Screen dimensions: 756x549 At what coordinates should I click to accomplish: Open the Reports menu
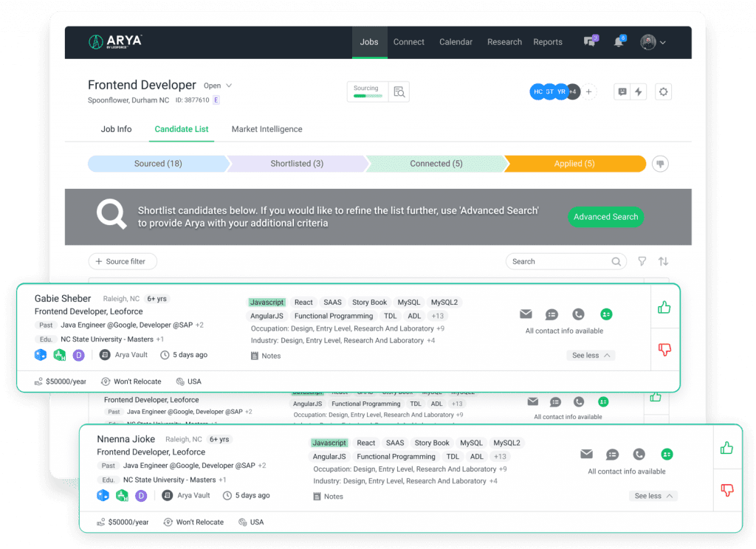548,42
